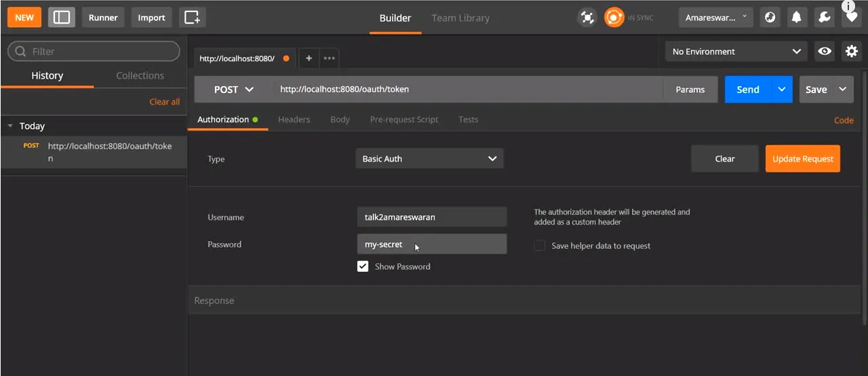Image resolution: width=868 pixels, height=376 pixels.
Task: Click the Clear authorization button
Action: 725,159
